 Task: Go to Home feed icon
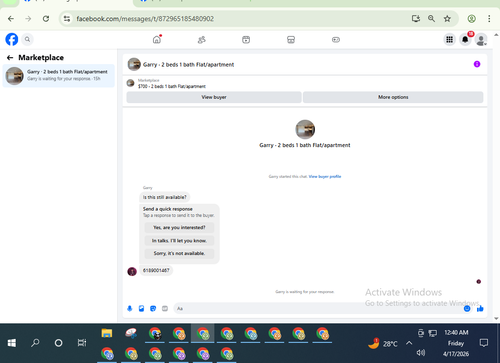157,40
